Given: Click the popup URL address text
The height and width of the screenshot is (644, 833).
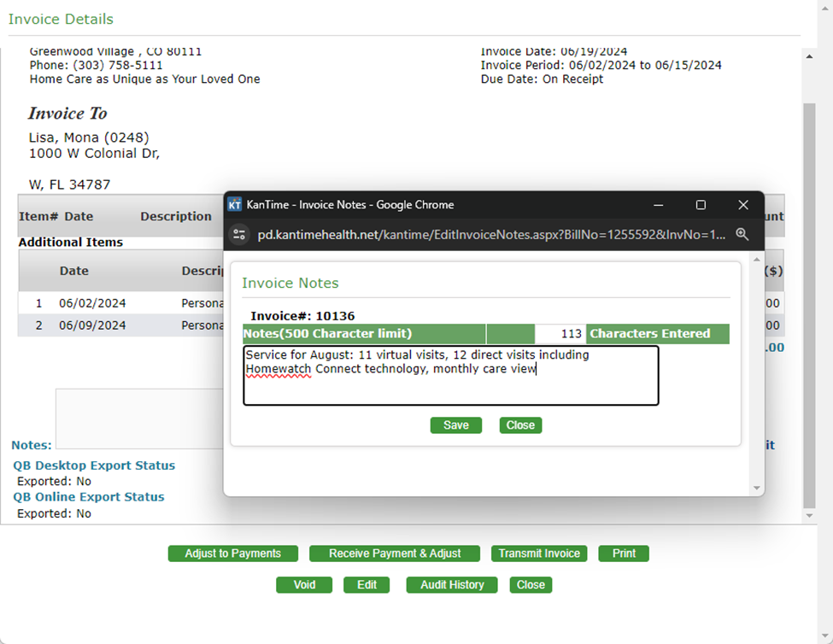Looking at the screenshot, I should [491, 234].
